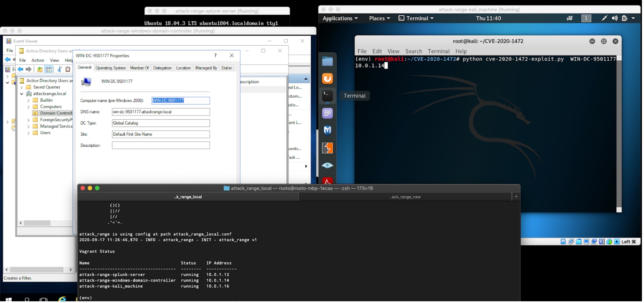The image size is (644, 303).
Task: Expand the Saved Queries tree node
Action: point(22,87)
